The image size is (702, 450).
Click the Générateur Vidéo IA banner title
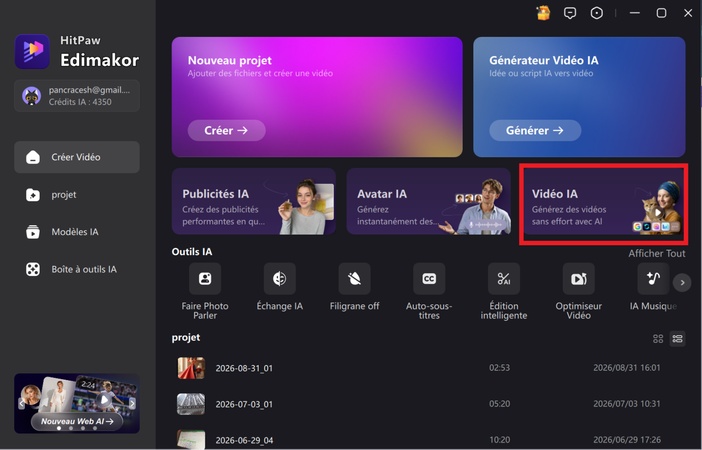pyautogui.click(x=544, y=60)
